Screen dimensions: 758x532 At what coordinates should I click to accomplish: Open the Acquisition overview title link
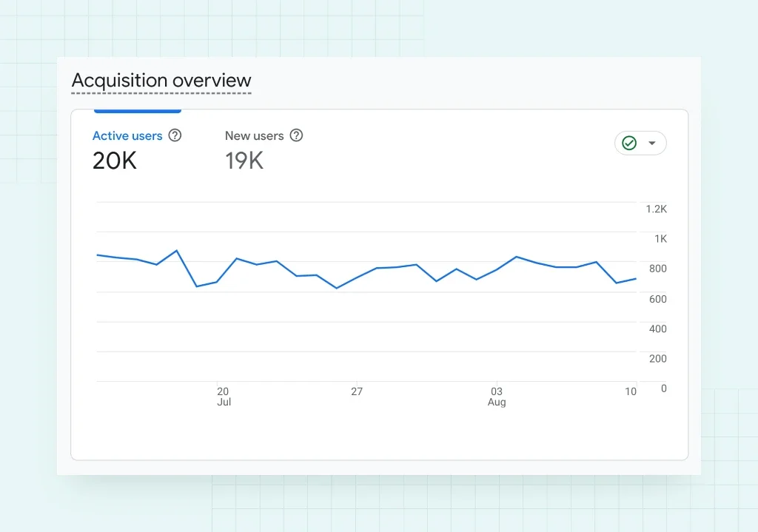pos(161,81)
